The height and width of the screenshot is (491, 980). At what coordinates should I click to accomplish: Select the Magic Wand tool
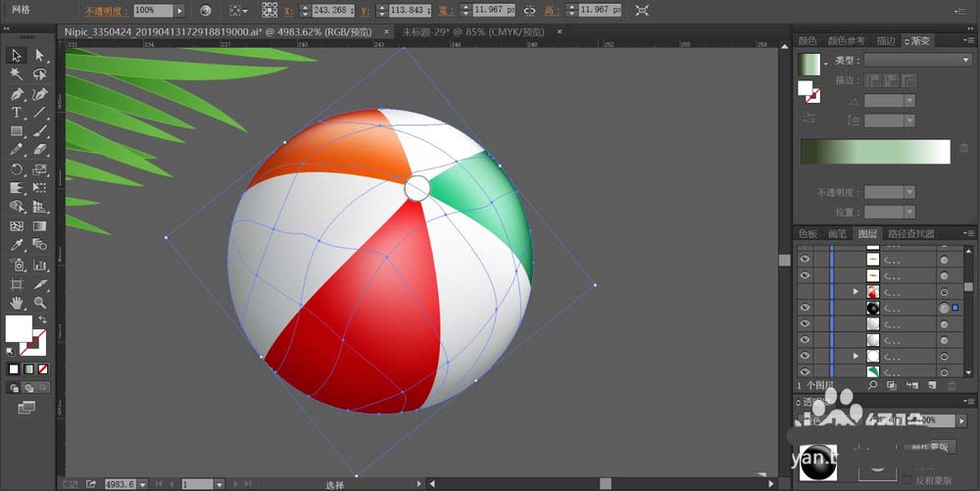[17, 74]
